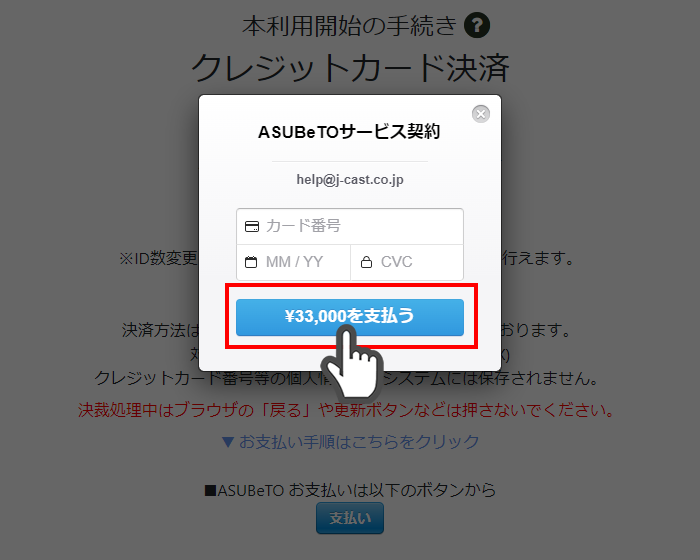Expand the ▼ triangle for payment steps
Image resolution: width=700 pixels, height=560 pixels.
tap(228, 442)
